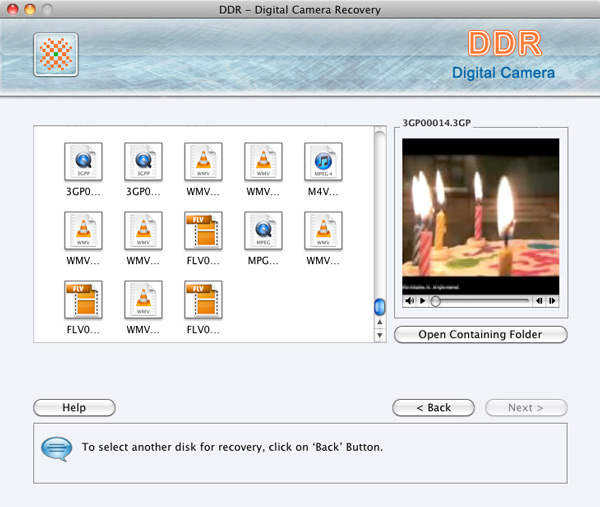Select the top-row WMV file next to the 3GP0 files
The width and height of the screenshot is (600, 507).
[x=203, y=161]
